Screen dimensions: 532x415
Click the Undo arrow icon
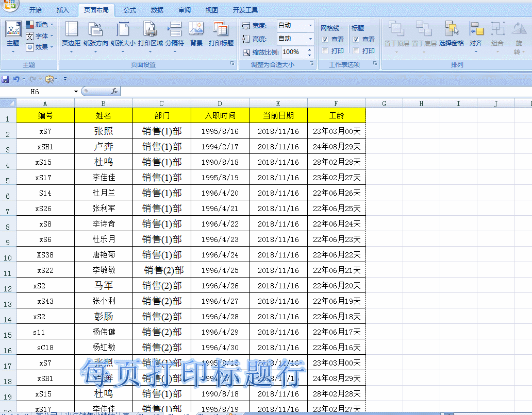point(16,79)
